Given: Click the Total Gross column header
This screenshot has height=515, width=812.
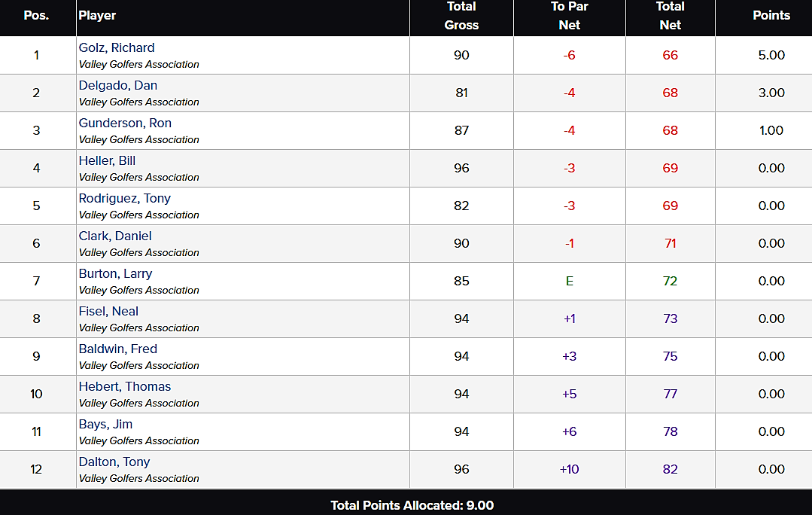Looking at the screenshot, I should [x=461, y=16].
